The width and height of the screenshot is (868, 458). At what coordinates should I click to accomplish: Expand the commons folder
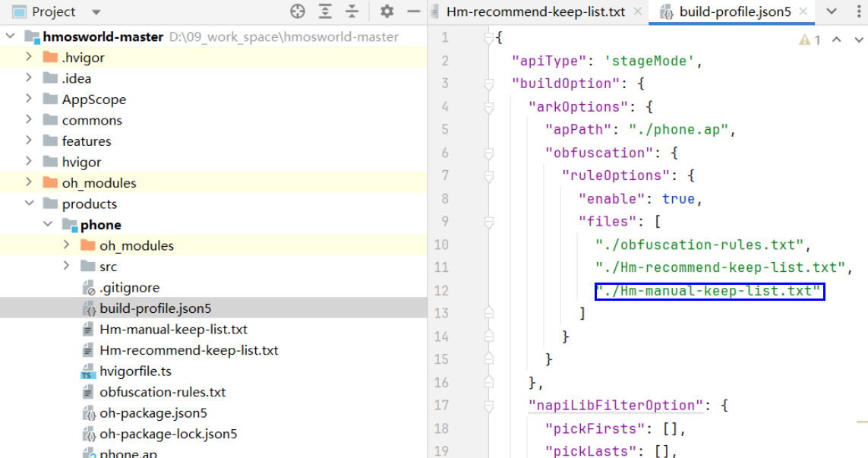(x=29, y=120)
